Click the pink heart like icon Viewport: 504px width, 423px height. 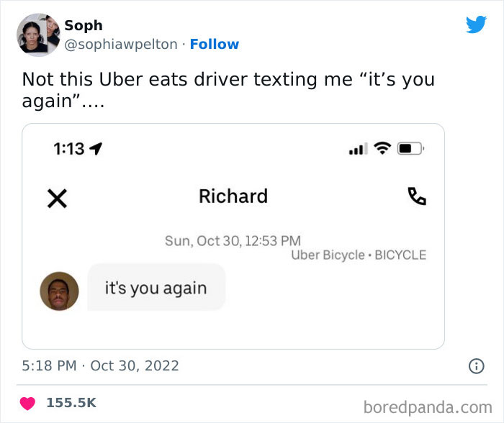[x=27, y=404]
